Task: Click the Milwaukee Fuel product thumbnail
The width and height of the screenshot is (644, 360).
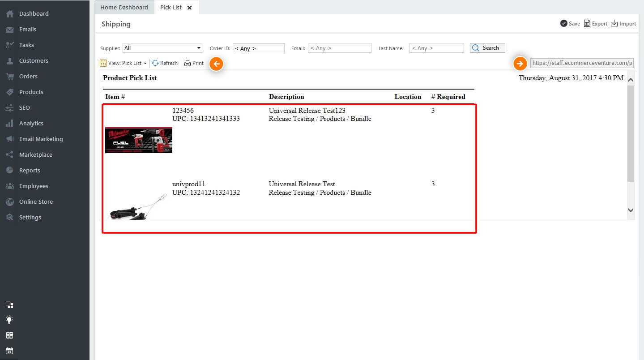Action: 139,140
